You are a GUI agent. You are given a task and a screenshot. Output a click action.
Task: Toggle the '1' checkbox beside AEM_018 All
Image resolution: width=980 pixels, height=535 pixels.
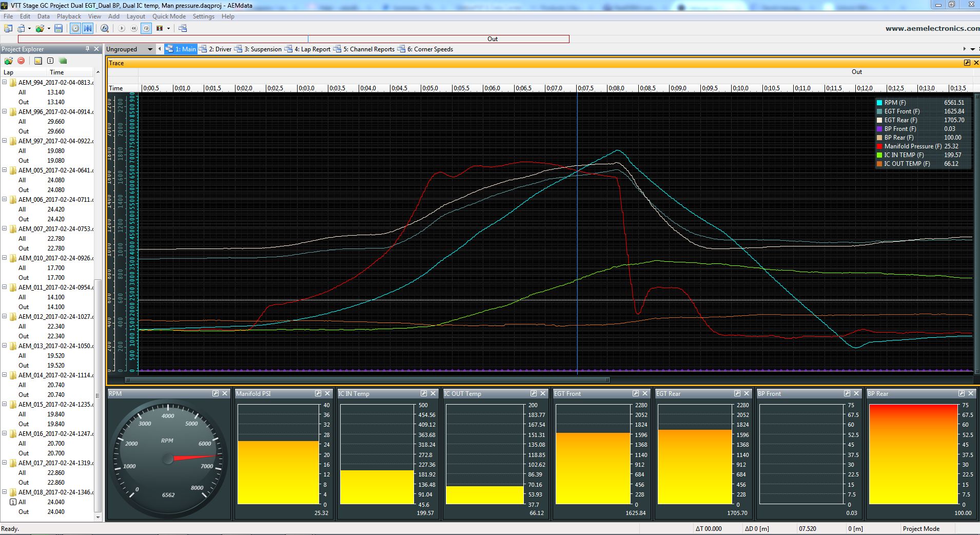(13, 502)
